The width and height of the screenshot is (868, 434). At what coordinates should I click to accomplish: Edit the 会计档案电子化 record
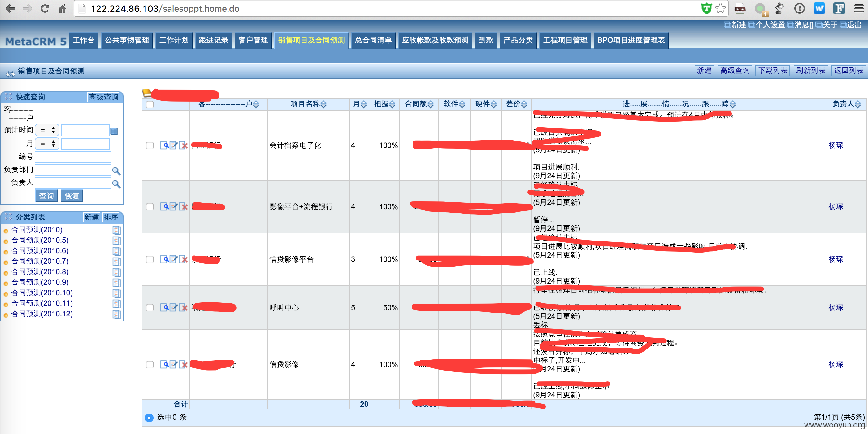pos(174,145)
